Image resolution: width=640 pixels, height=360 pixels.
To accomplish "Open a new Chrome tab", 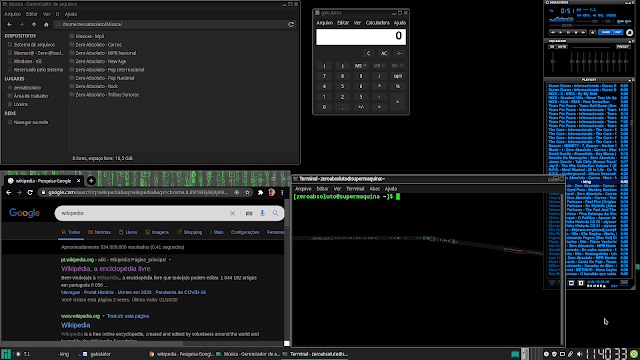I will point(91,180).
